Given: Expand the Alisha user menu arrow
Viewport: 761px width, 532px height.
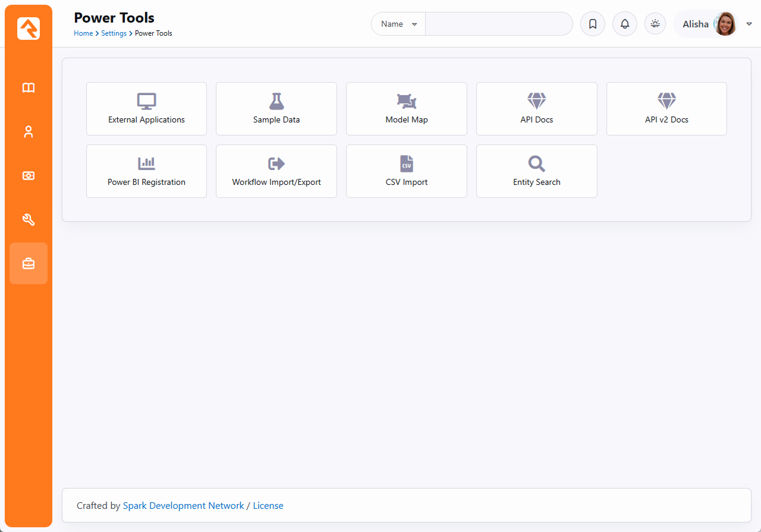Looking at the screenshot, I should pyautogui.click(x=749, y=24).
